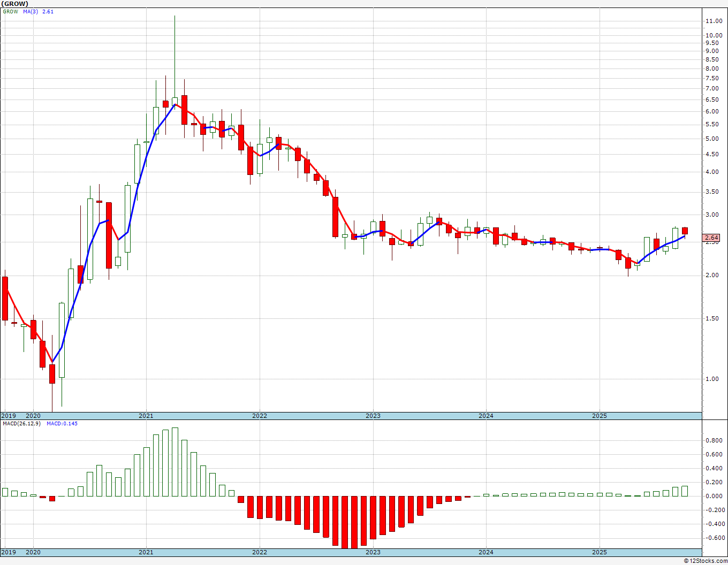Select the 1.00 price axis label
The image size is (728, 565).
(711, 379)
